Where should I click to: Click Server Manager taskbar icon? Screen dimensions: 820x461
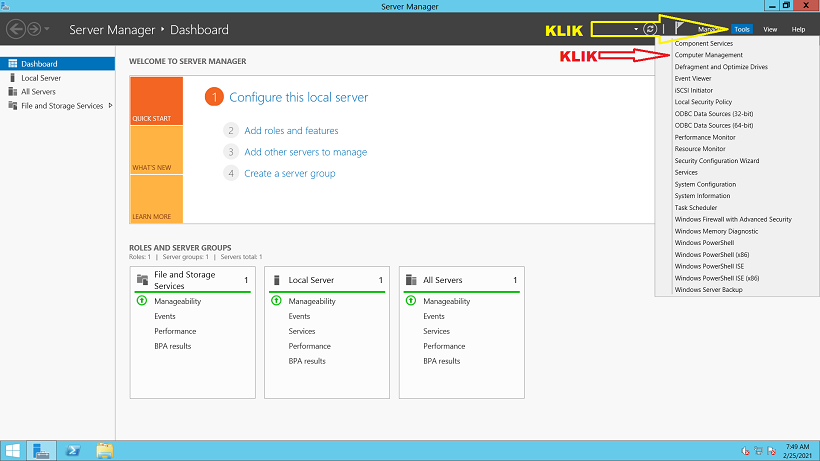[x=41, y=451]
